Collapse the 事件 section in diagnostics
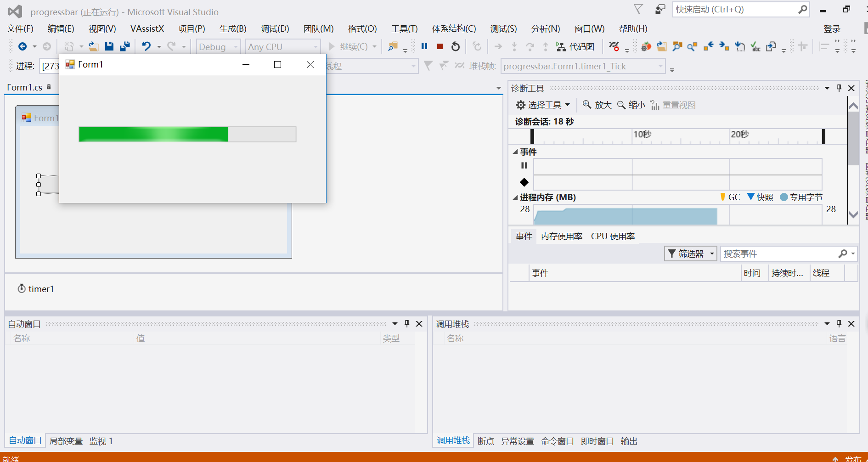Image resolution: width=868 pixels, height=462 pixels. click(x=515, y=152)
